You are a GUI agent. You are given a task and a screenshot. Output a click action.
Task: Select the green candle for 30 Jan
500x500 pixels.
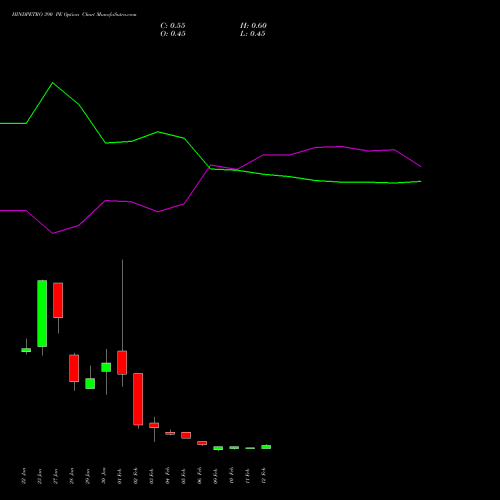click(106, 367)
